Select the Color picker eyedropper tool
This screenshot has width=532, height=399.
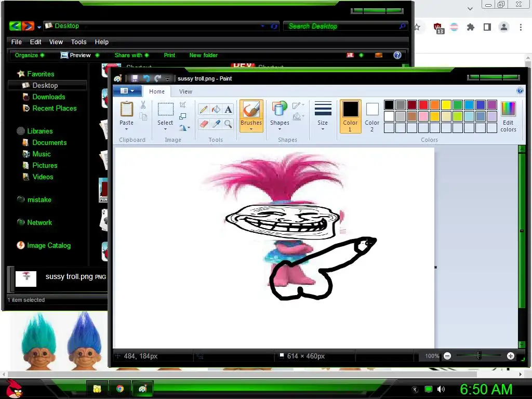tap(216, 124)
